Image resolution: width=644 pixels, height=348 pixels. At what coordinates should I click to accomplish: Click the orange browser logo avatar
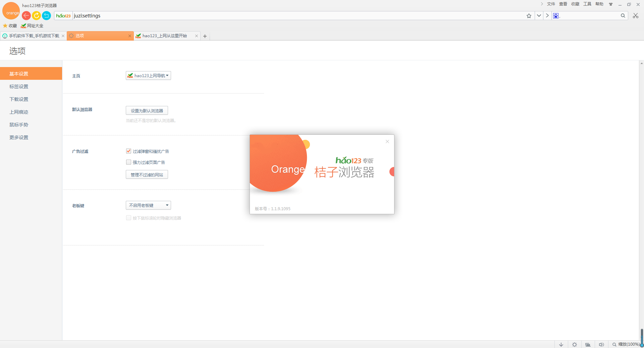click(11, 11)
